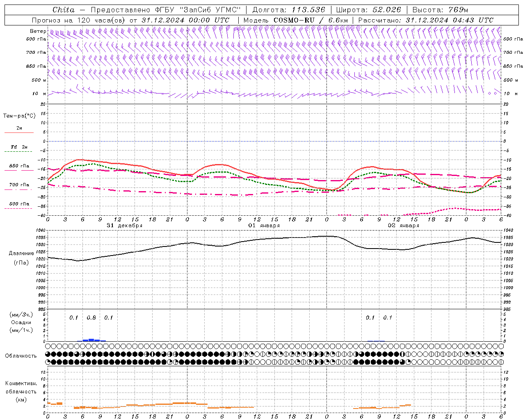Select the "Широта: 52.026" header text

[368, 10]
